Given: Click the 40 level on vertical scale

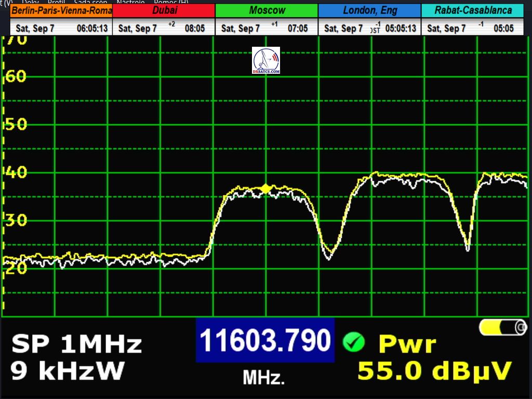Looking at the screenshot, I should point(16,172).
